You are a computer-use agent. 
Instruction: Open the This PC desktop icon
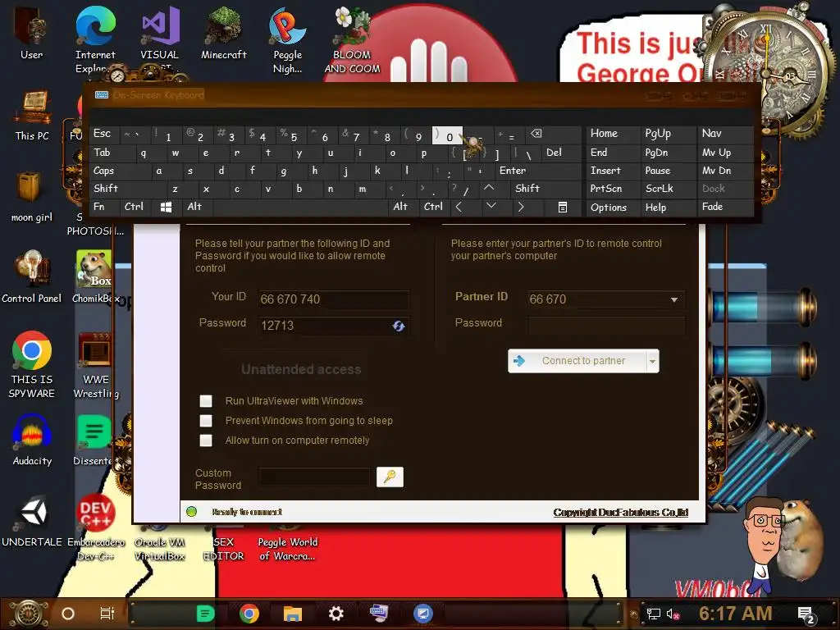pyautogui.click(x=32, y=115)
